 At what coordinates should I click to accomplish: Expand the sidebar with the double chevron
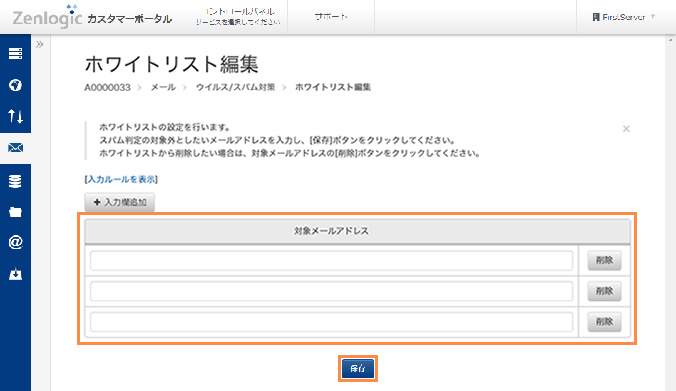coord(40,44)
